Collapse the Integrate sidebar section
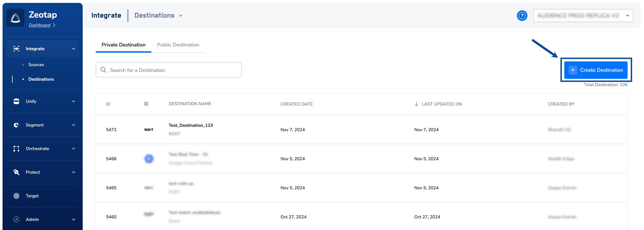 point(74,49)
